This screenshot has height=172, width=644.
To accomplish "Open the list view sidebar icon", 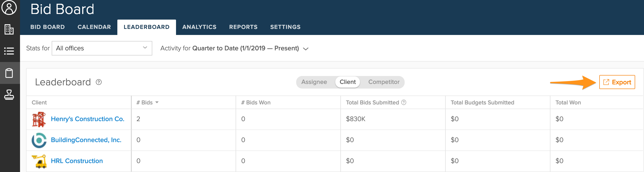I will tap(9, 51).
